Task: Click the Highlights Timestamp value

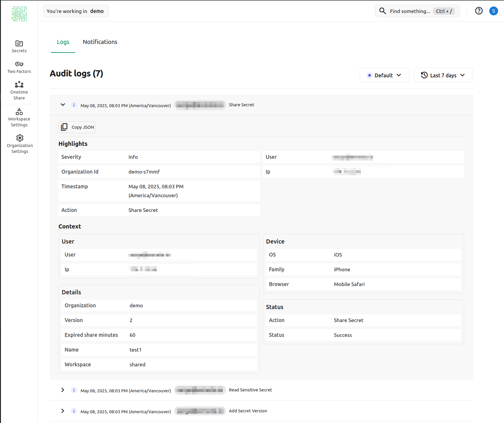Action: click(156, 191)
